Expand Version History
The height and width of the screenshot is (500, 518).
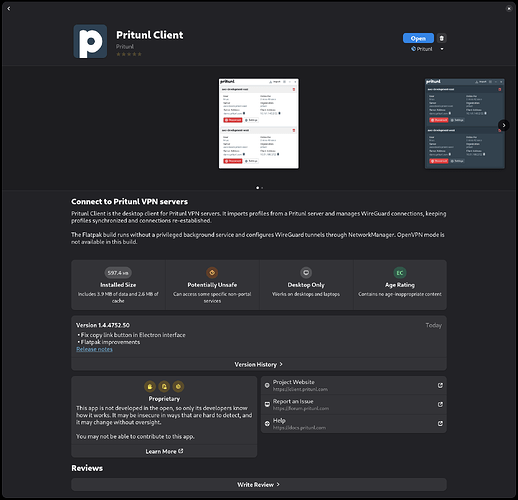point(259,364)
